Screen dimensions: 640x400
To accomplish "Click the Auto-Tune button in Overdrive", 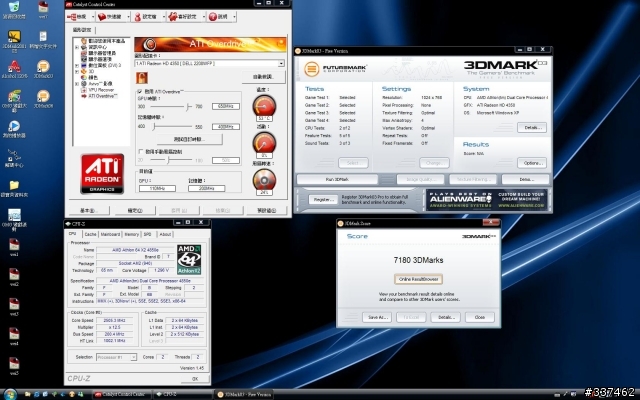I will [263, 77].
